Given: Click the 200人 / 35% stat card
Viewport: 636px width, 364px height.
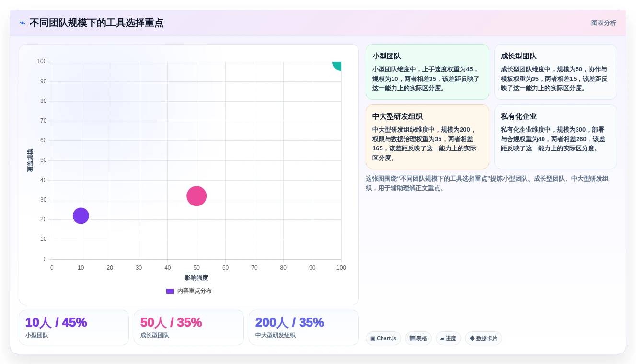Looking at the screenshot, I should point(304,328).
